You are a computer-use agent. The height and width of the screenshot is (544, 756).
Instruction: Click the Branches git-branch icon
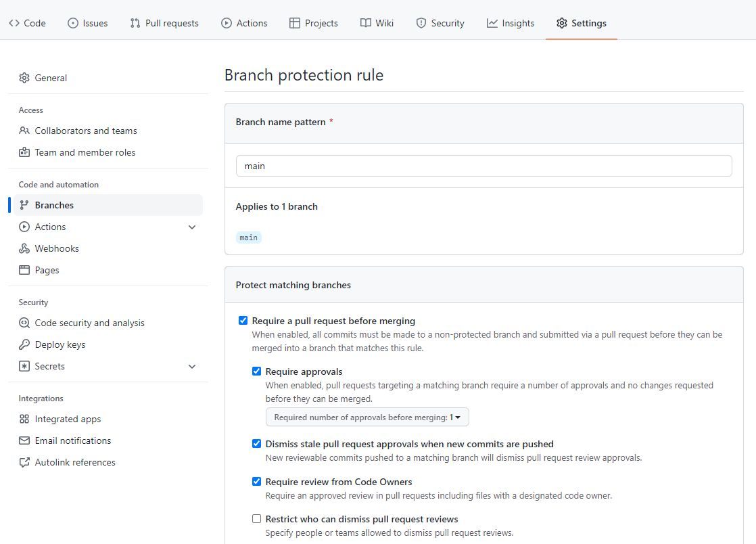tap(24, 205)
